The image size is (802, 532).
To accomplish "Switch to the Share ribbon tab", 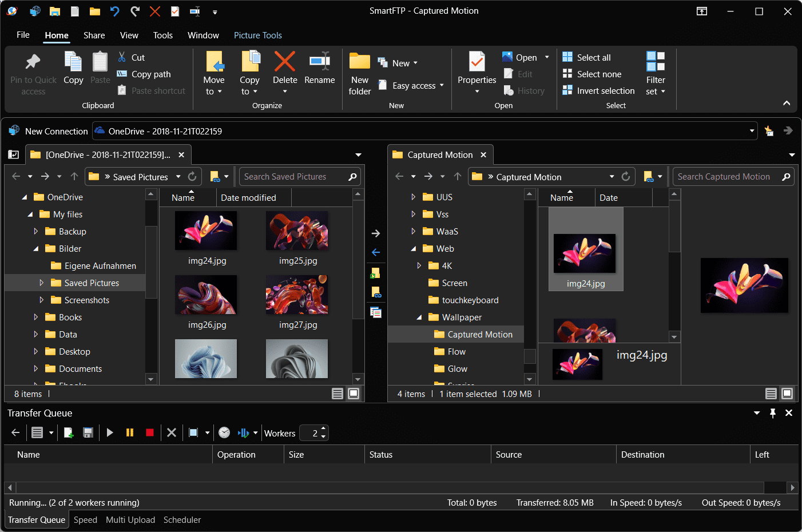I will 94,35.
